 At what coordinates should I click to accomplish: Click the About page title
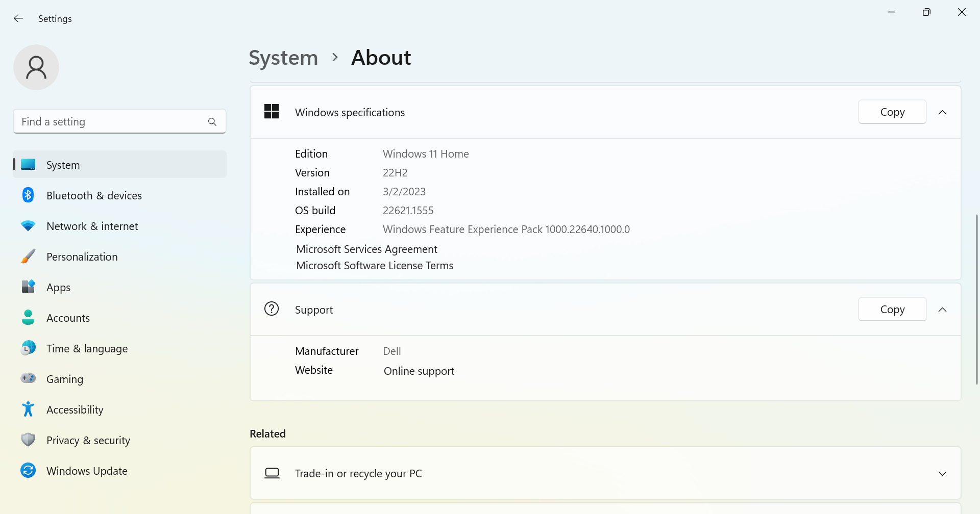pyautogui.click(x=381, y=57)
